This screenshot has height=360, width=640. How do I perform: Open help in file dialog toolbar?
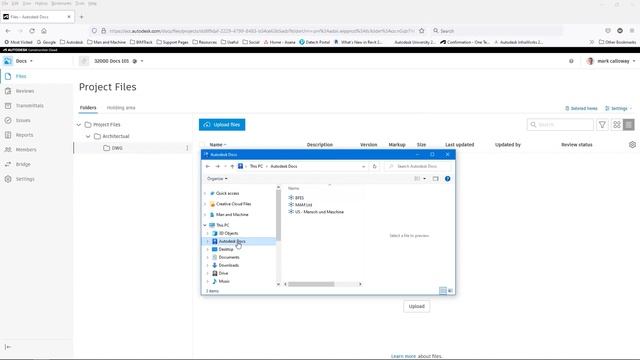(x=447, y=179)
